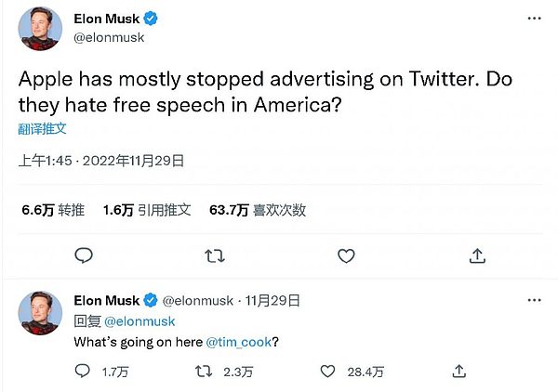Image resolution: width=558 pixels, height=392 pixels.
Task: View the 6.6万 转推 retweets list
Action: click(53, 210)
